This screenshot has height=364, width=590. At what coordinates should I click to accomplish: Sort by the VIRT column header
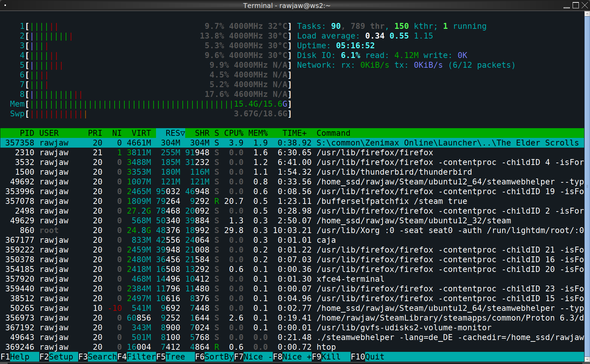141,133
